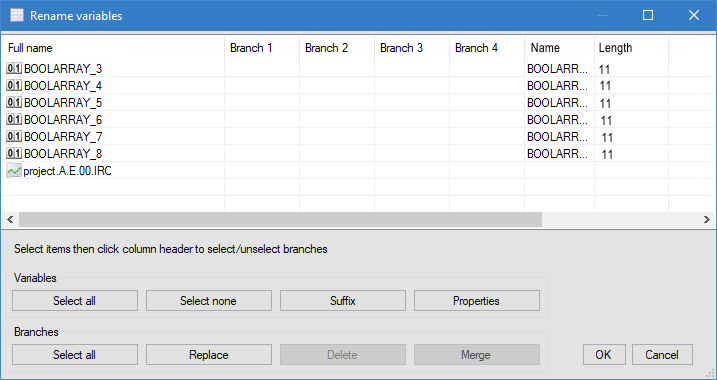Click Select none in Variables group
This screenshot has width=717, height=380.
(x=209, y=301)
